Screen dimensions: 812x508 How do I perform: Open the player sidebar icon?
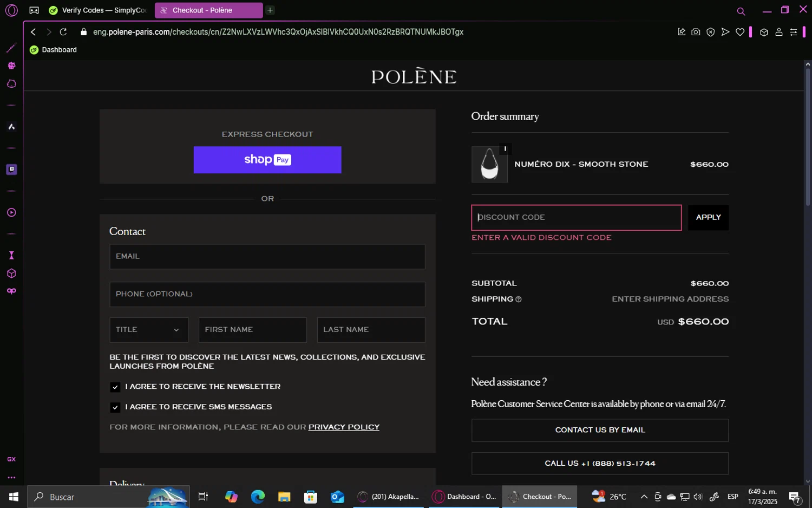pos(11,212)
